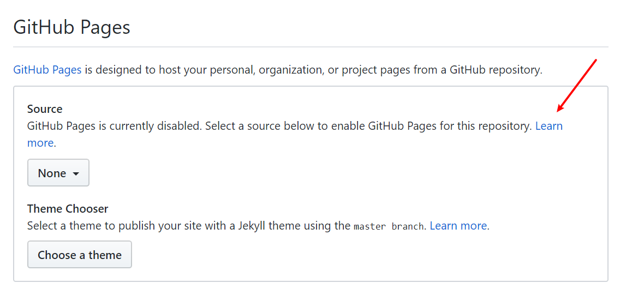Click the word 'more.' on second line
This screenshot has width=644, height=307.
coord(41,143)
